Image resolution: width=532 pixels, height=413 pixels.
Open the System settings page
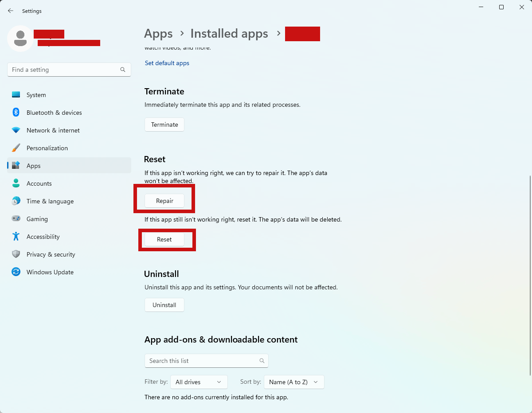(69, 95)
